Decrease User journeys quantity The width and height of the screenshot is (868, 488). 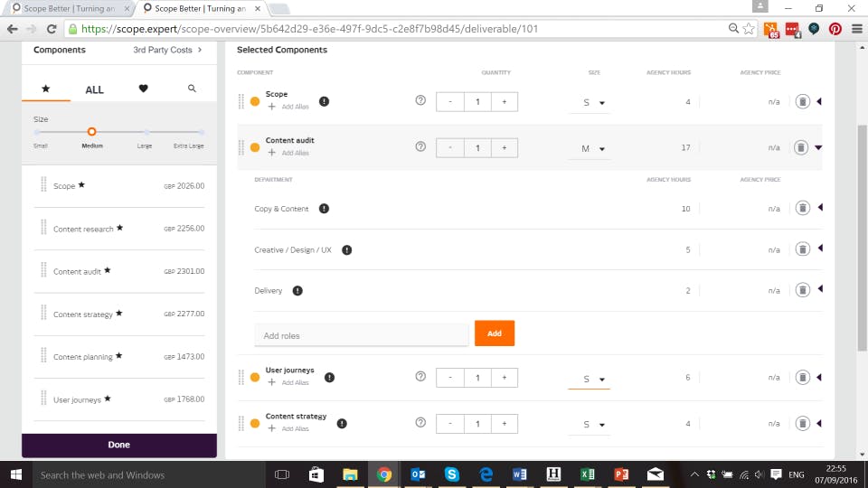click(x=450, y=378)
